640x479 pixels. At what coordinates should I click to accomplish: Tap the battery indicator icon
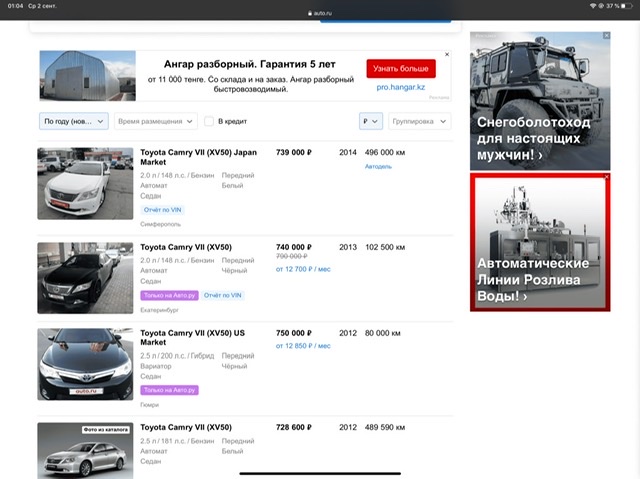click(627, 6)
